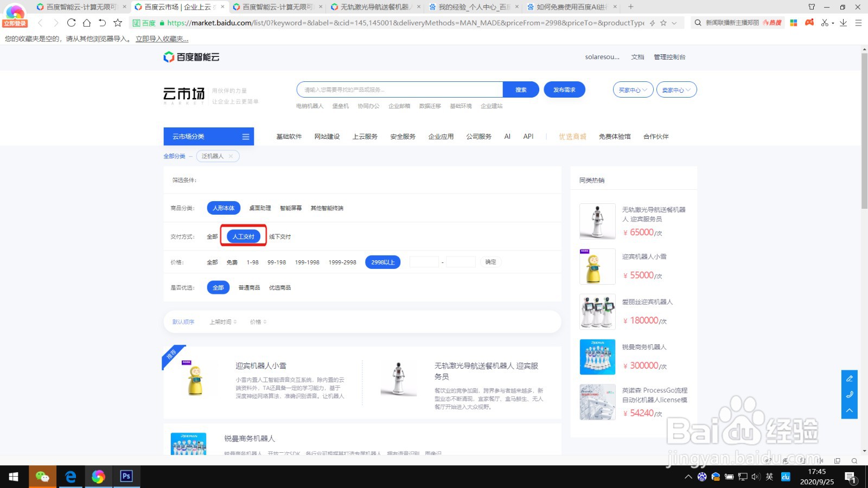The image size is (868, 488).
Task: Open WeChat from the taskbar
Action: [x=42, y=477]
